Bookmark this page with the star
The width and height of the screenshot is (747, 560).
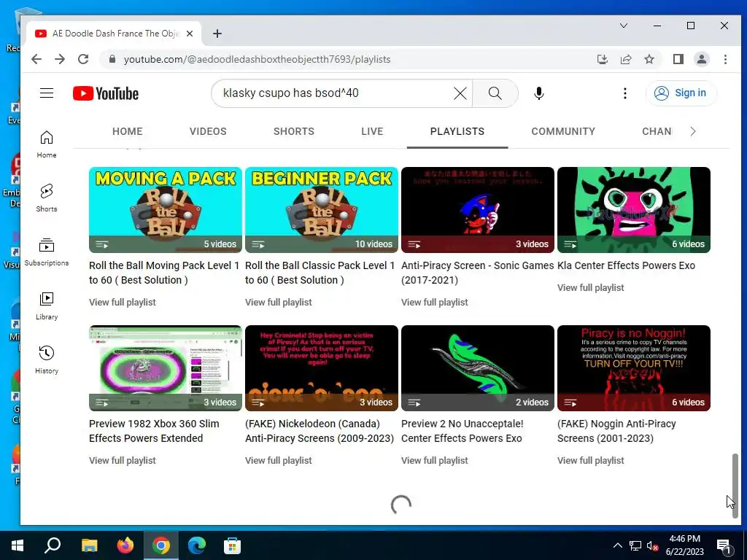649,59
